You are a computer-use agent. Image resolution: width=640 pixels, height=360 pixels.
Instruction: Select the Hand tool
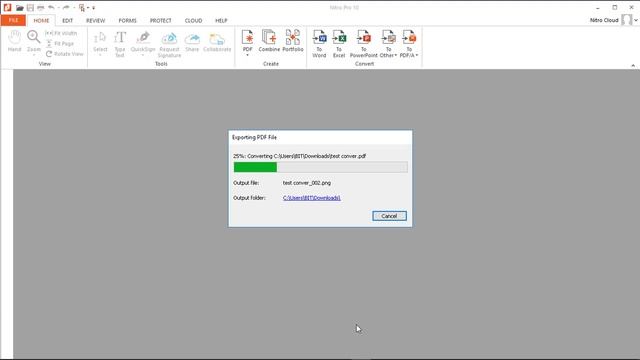[x=14, y=41]
